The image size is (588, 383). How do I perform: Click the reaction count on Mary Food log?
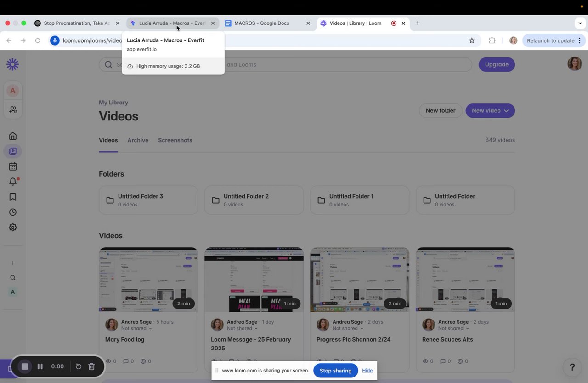click(x=146, y=361)
